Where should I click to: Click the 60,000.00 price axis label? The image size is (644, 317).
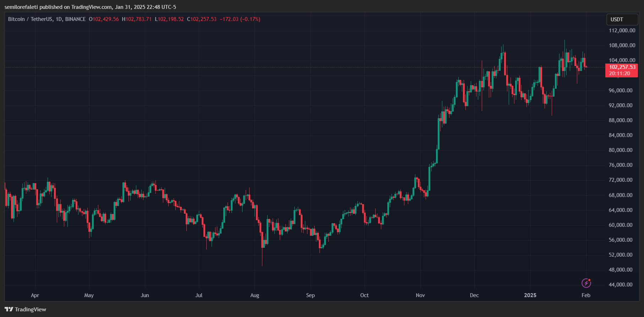(x=621, y=225)
